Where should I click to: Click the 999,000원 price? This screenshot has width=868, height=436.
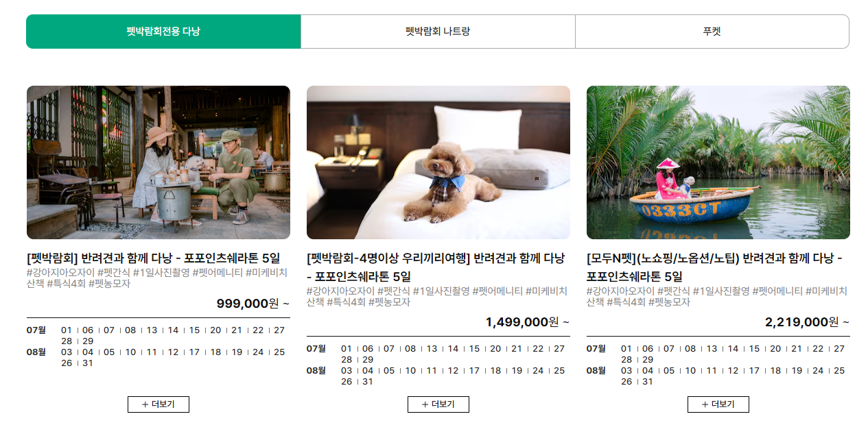248,304
